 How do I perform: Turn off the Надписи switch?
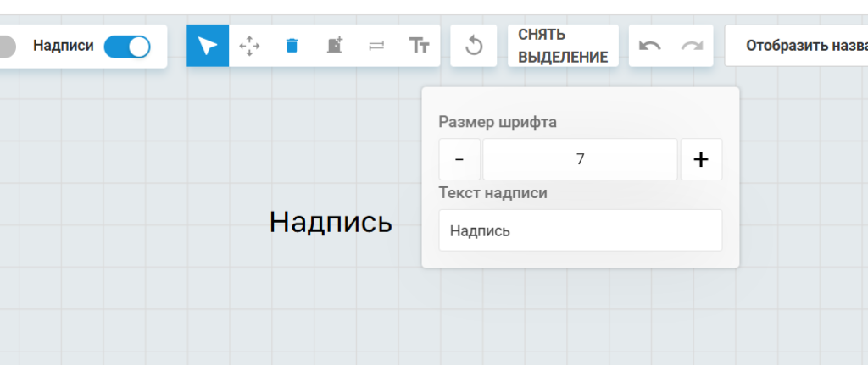tap(127, 47)
